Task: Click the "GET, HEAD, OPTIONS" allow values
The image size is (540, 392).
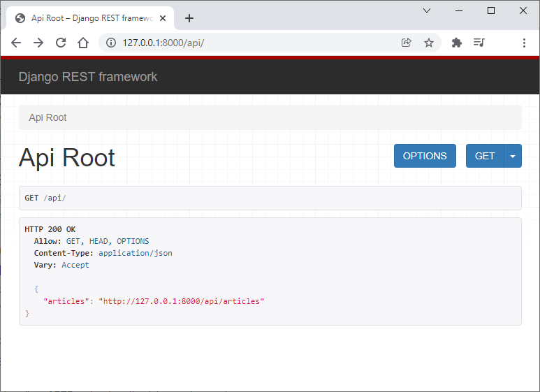Action: (x=108, y=241)
